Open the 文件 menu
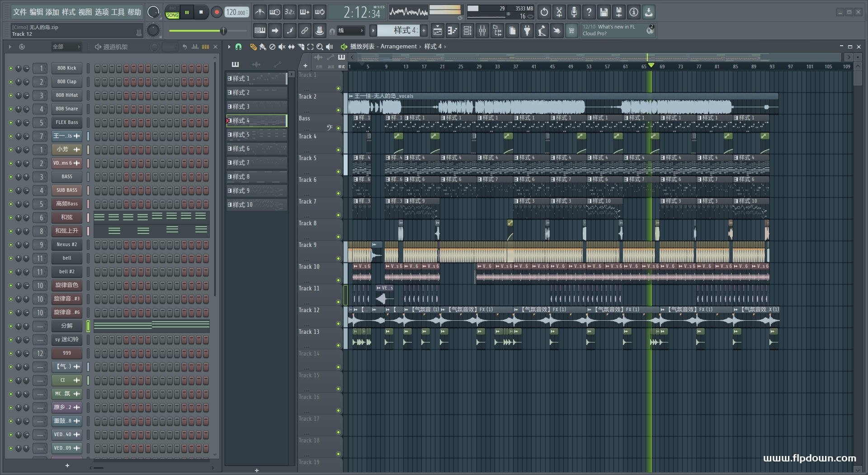868x475 pixels. point(19,12)
